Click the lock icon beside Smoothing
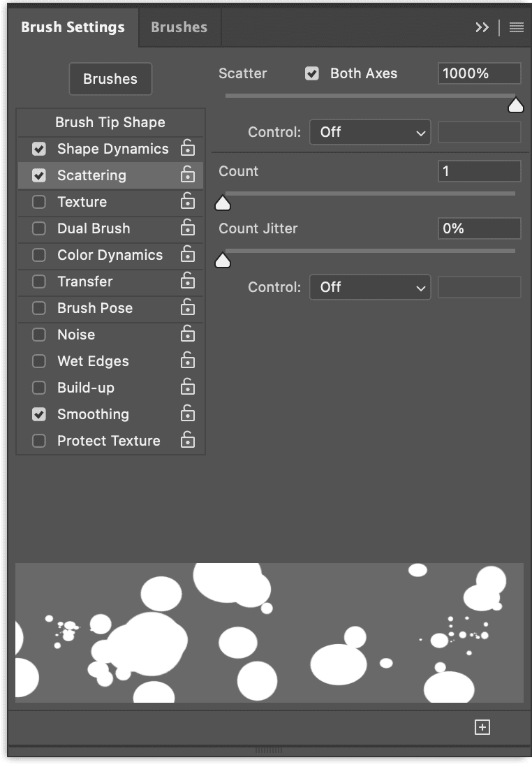Screen dimensions: 532x767 click(187, 414)
